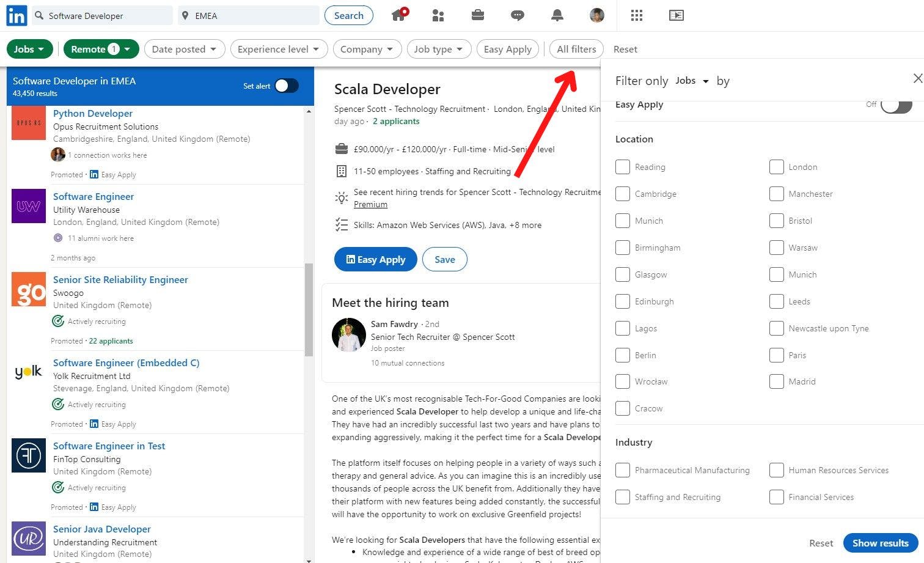
Task: Check the Reading location box
Action: [x=623, y=167]
